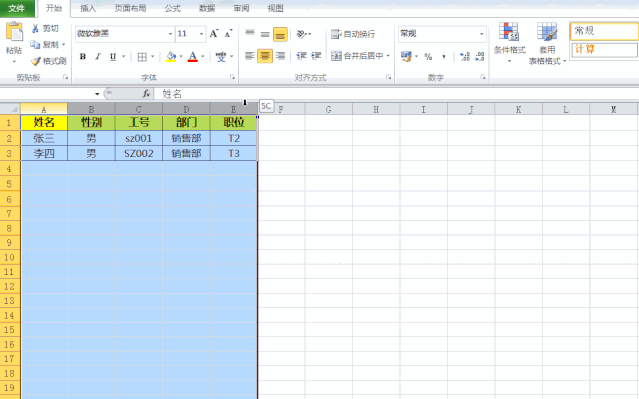This screenshot has width=639, height=399.
Task: Click the phonetic guide 文 icon
Action: point(221,57)
